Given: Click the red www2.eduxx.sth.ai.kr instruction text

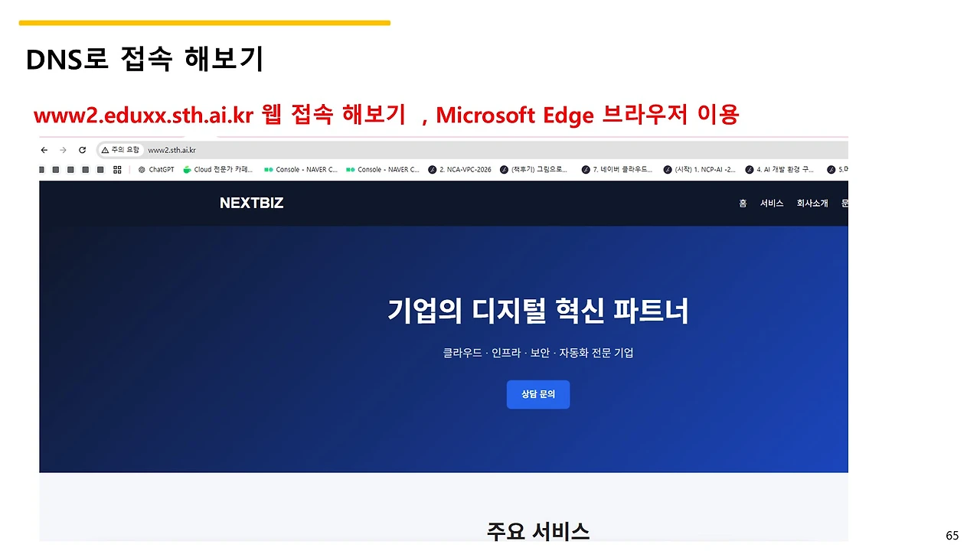Looking at the screenshot, I should (387, 115).
